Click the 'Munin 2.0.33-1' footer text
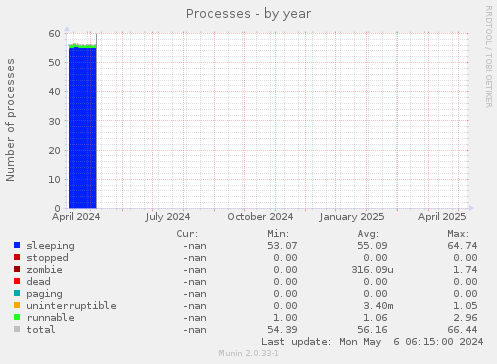The image size is (497, 364). click(248, 353)
